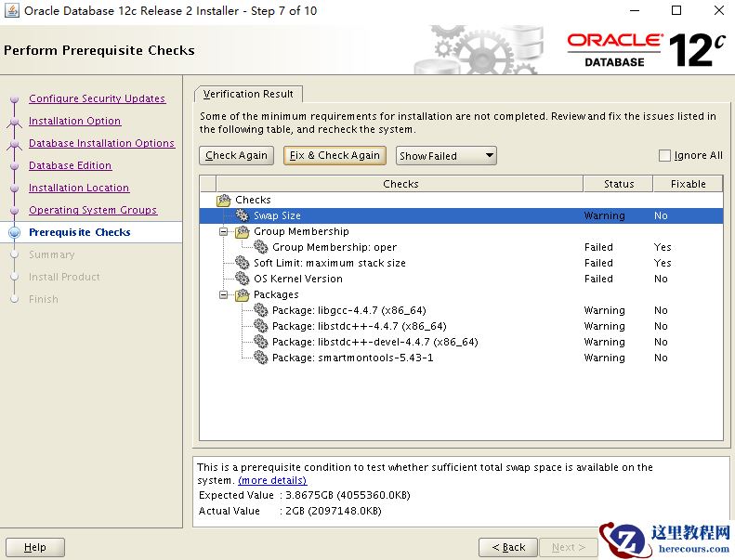Screen dimensions: 735x560
Task: Select the Package: libgcc-4.4.7 (x86_64) row
Action: tap(461, 310)
